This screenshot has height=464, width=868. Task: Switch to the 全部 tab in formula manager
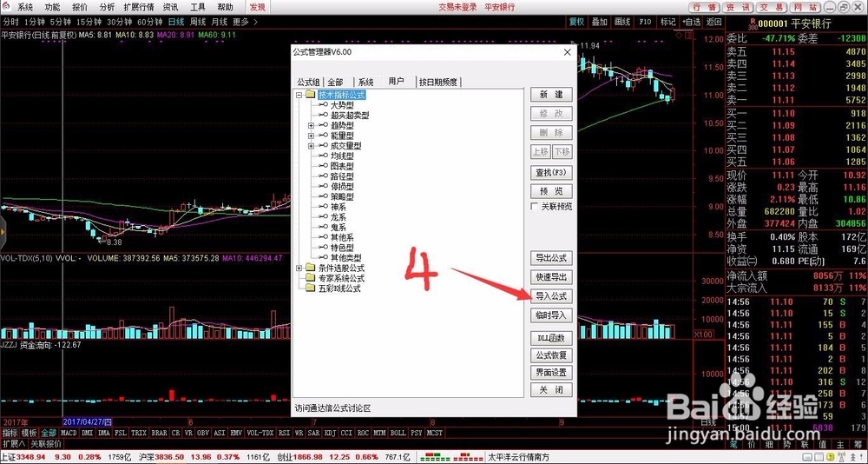335,82
